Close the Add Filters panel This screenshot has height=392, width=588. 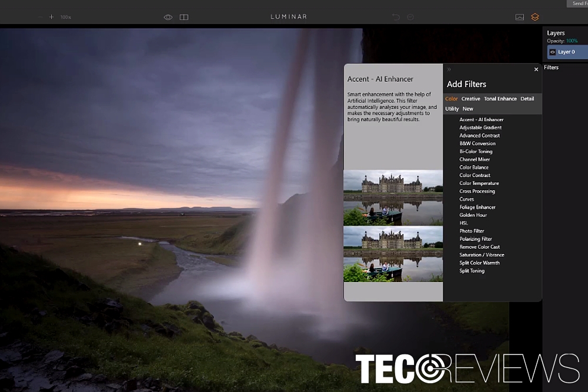tap(536, 69)
